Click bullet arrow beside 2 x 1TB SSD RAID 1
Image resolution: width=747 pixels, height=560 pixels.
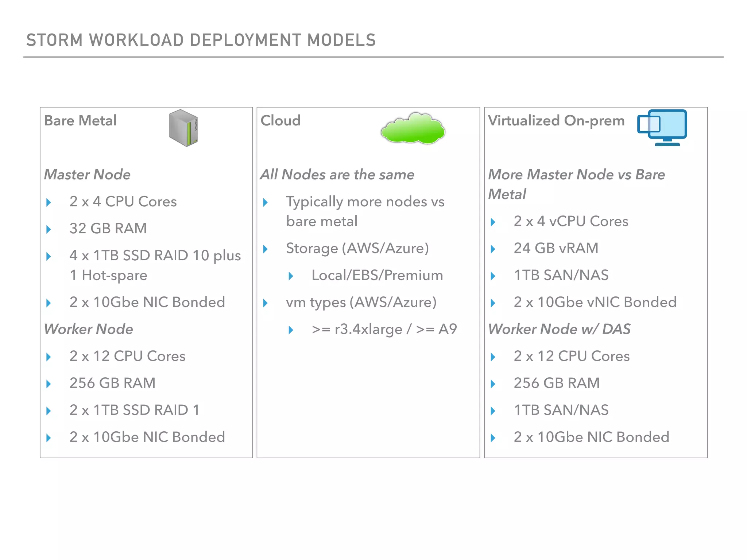tap(49, 411)
